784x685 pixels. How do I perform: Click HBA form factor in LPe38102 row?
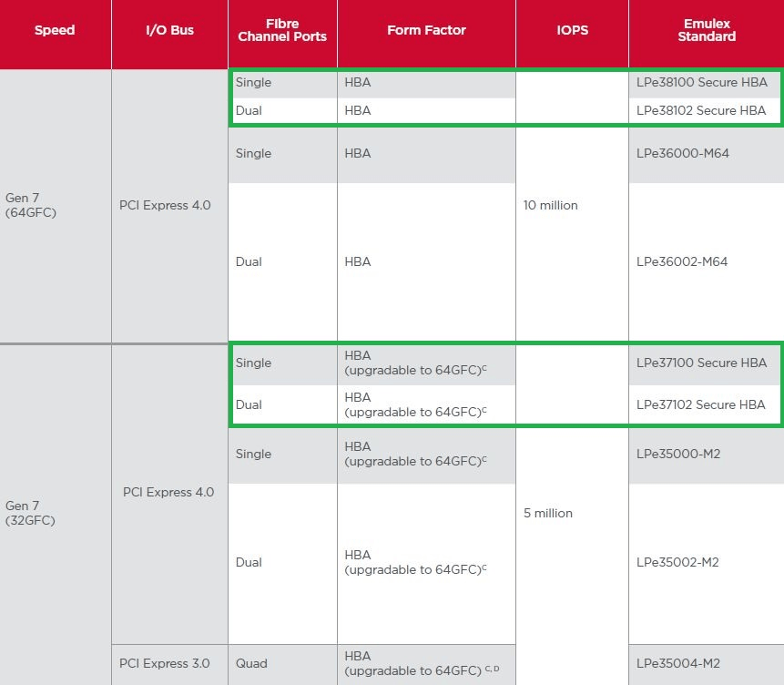coord(358,110)
